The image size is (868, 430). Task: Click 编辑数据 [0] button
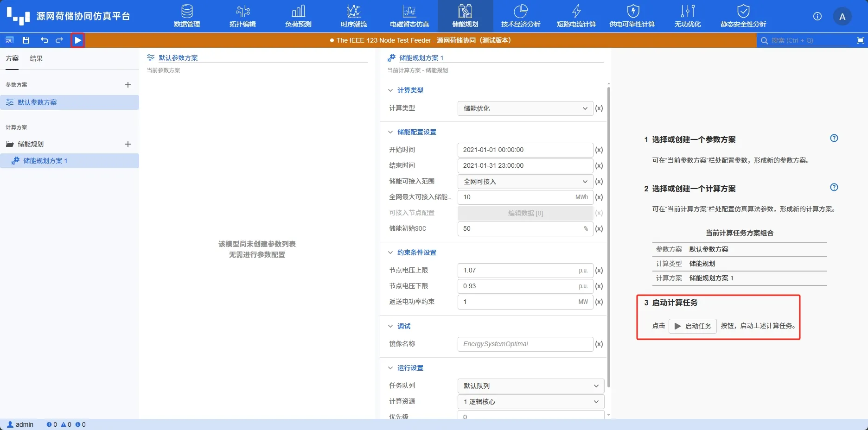pyautogui.click(x=525, y=213)
